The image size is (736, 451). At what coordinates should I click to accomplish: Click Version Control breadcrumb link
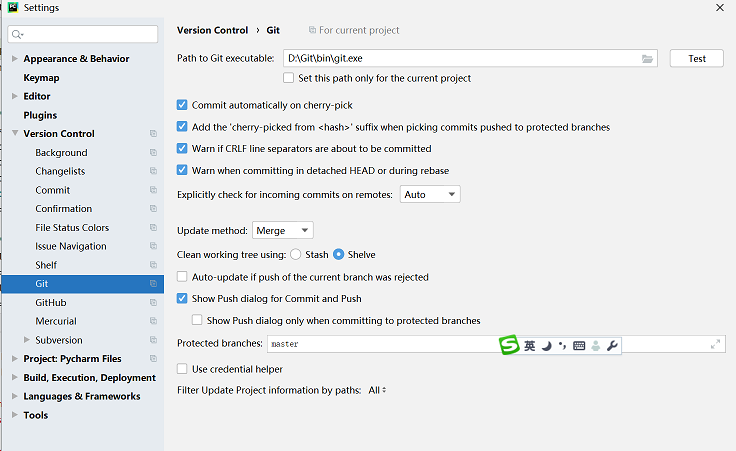(x=212, y=31)
